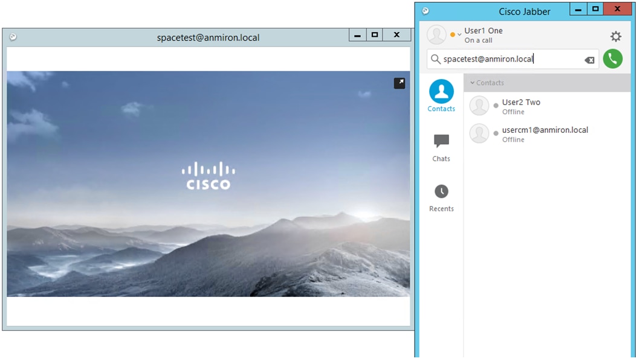Collapse the Contacts group header
The height and width of the screenshot is (364, 637).
[x=547, y=83]
